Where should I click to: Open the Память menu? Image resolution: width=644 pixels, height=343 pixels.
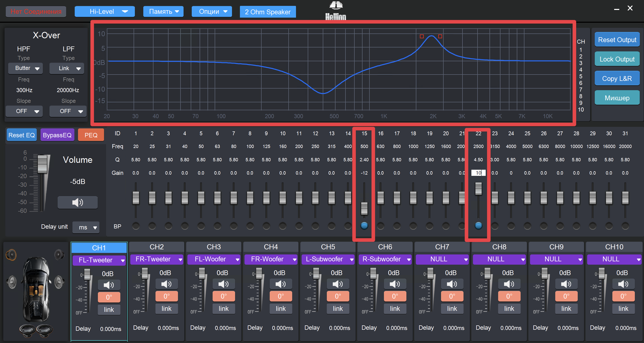click(x=163, y=11)
